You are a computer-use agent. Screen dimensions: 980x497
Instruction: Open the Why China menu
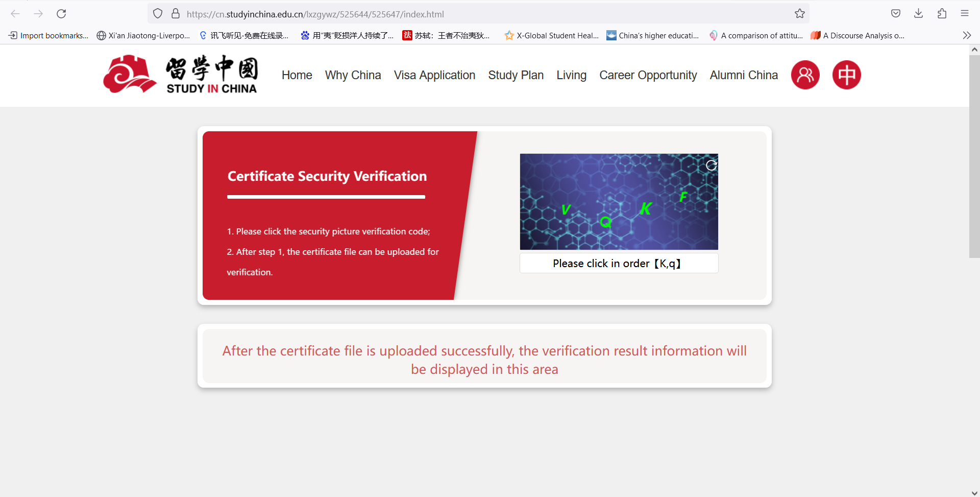(x=353, y=75)
